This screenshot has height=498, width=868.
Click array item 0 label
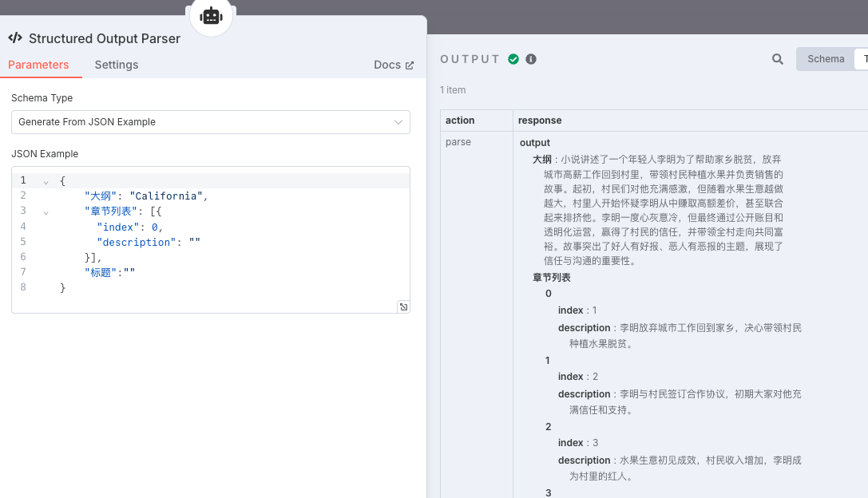[549, 293]
